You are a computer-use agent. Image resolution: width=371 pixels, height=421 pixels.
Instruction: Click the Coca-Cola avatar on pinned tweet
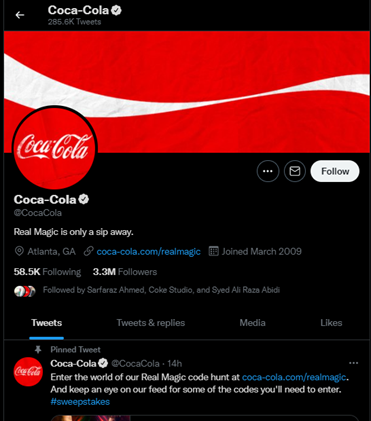point(28,371)
